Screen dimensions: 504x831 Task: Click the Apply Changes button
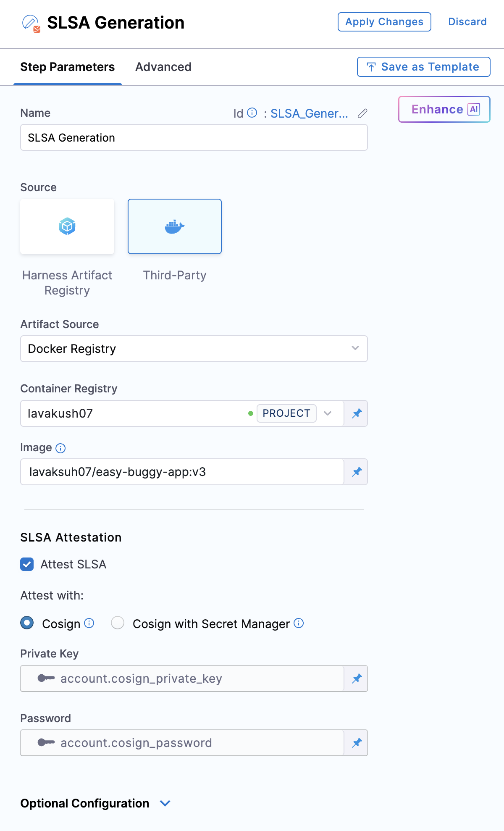(384, 22)
